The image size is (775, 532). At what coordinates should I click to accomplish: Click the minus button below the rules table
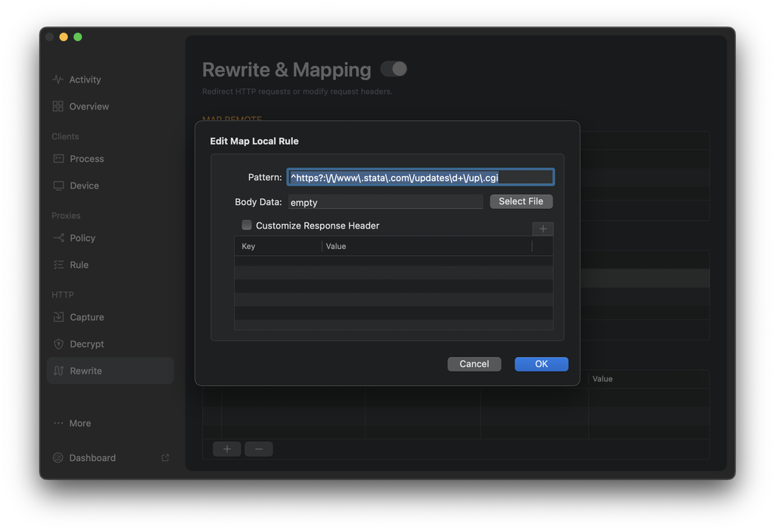[x=259, y=449]
